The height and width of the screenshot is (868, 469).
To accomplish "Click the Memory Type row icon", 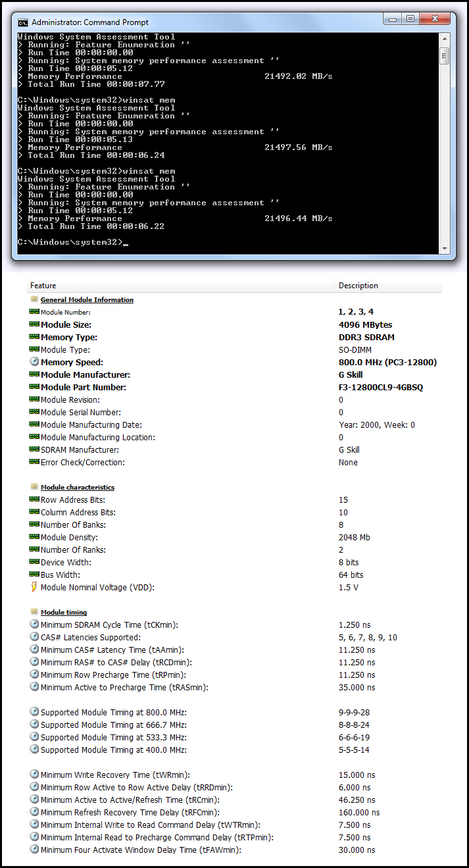I will point(34,337).
